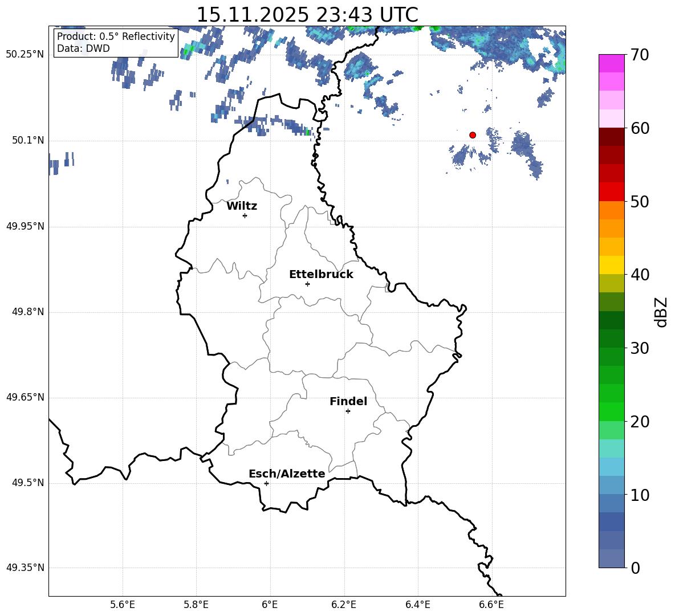Click the 49.65°N latitude label

coord(25,397)
